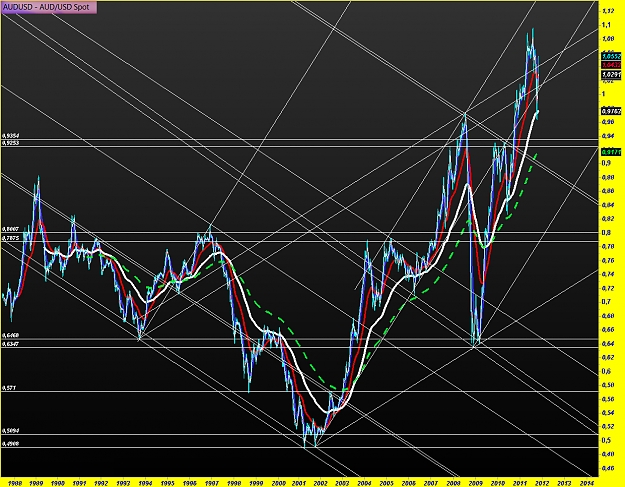This screenshot has width=625, height=487.
Task: Click the 0,6347 level label
Action: point(11,344)
